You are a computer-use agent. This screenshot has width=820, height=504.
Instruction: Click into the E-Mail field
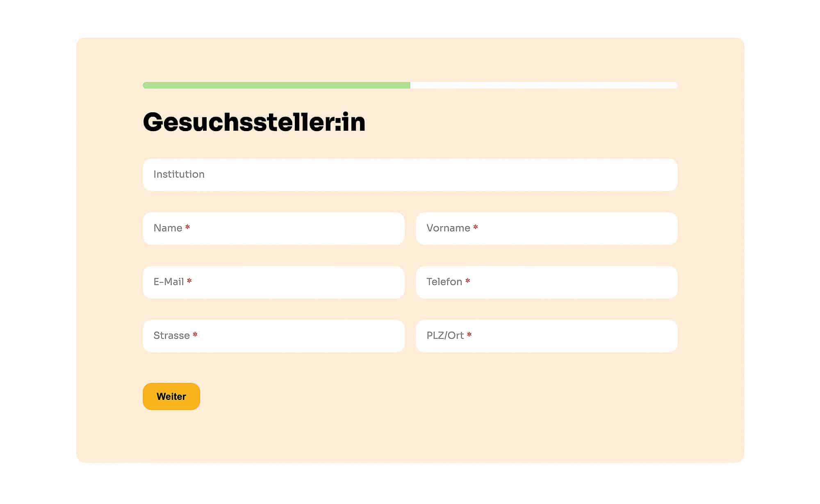click(x=273, y=282)
